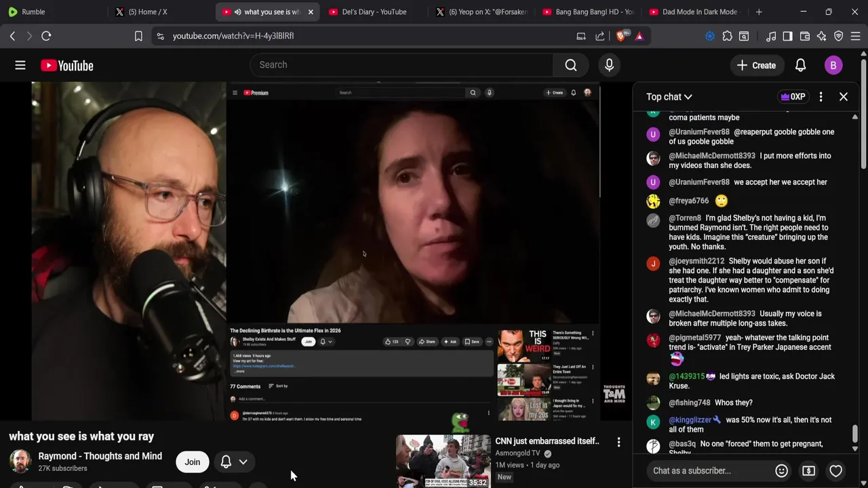Viewport: 868px width, 488px height.
Task: Open the account avatar menu
Action: pyautogui.click(x=833, y=65)
